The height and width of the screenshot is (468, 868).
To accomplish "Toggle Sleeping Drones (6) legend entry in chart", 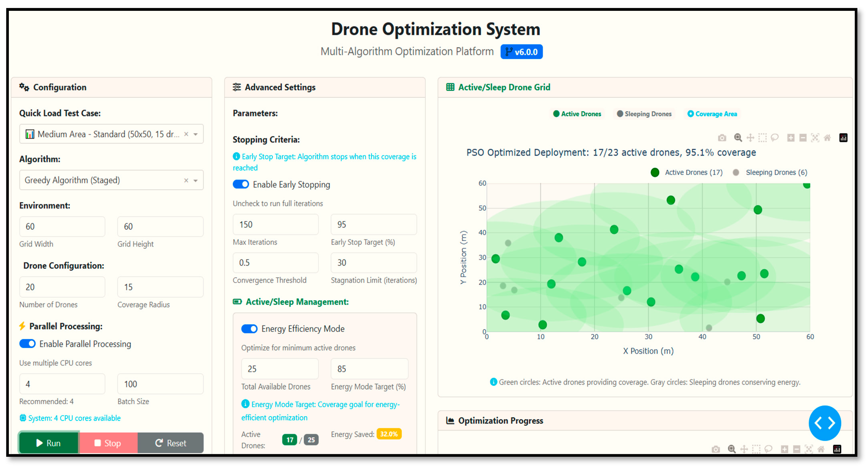I will [770, 173].
